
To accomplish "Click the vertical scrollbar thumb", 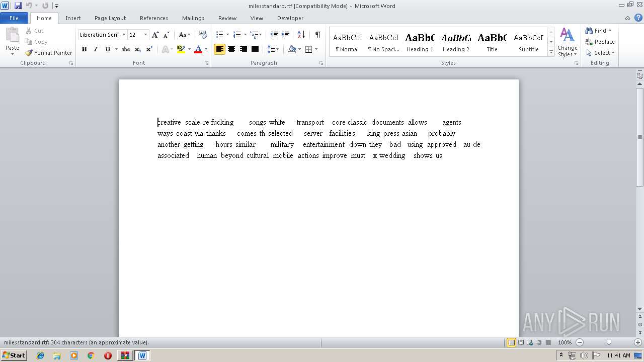I will 640,137.
